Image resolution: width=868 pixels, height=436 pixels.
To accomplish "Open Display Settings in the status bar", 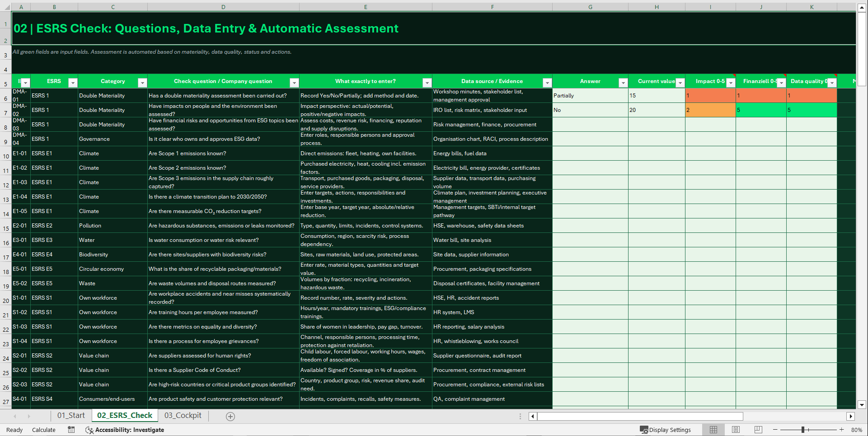I will point(665,430).
